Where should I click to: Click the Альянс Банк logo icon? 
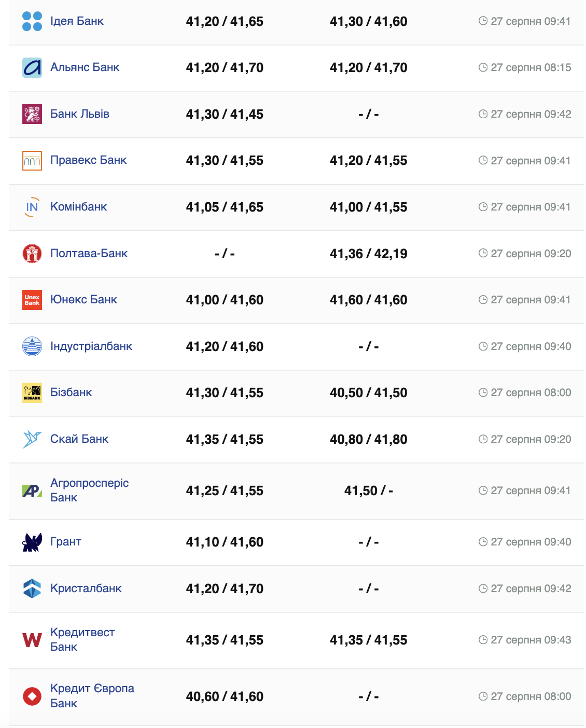[x=32, y=67]
